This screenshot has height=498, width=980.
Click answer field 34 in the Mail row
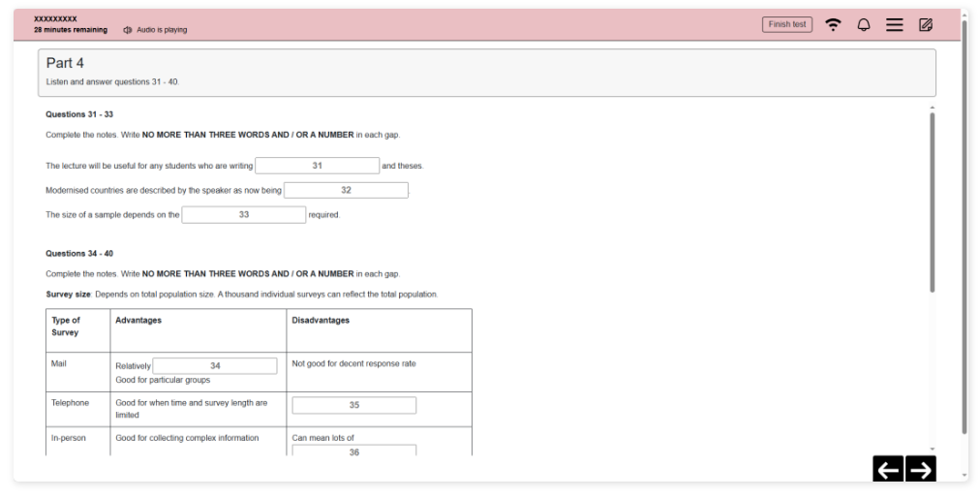(x=215, y=366)
